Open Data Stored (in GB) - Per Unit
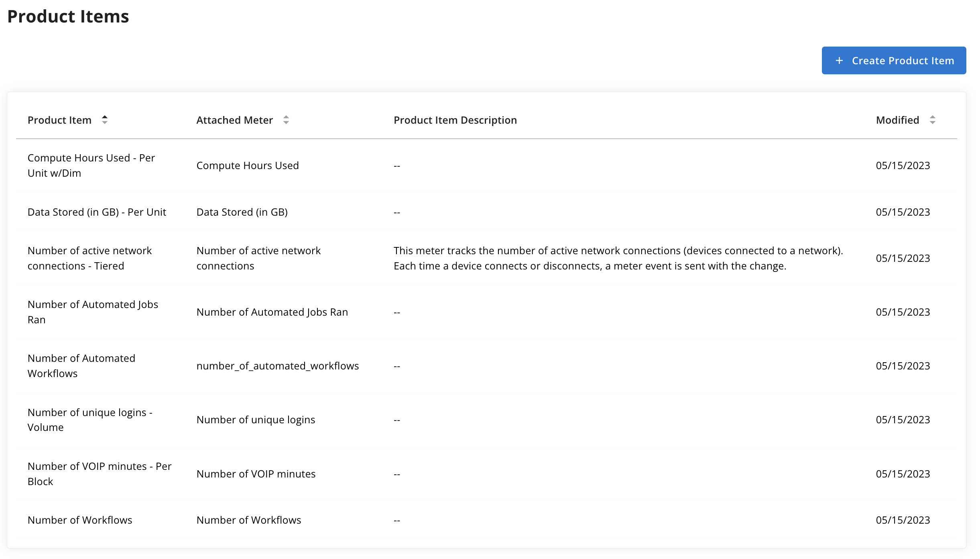980x559 pixels. click(97, 212)
